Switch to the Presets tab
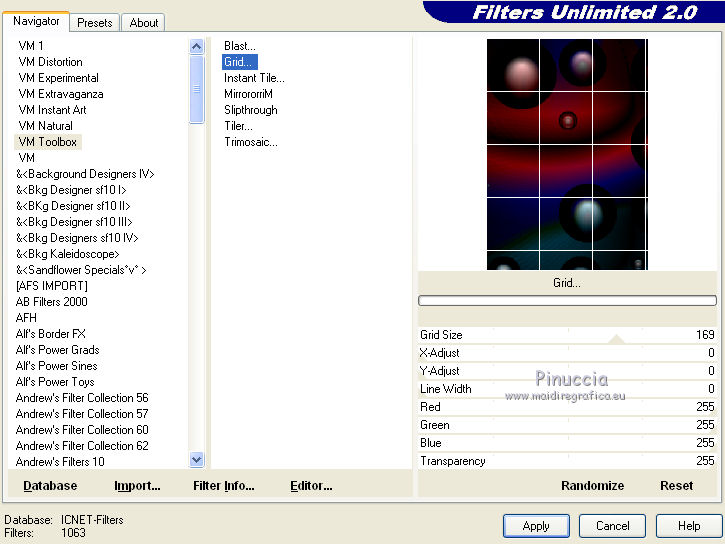This screenshot has height=544, width=725. pos(95,22)
